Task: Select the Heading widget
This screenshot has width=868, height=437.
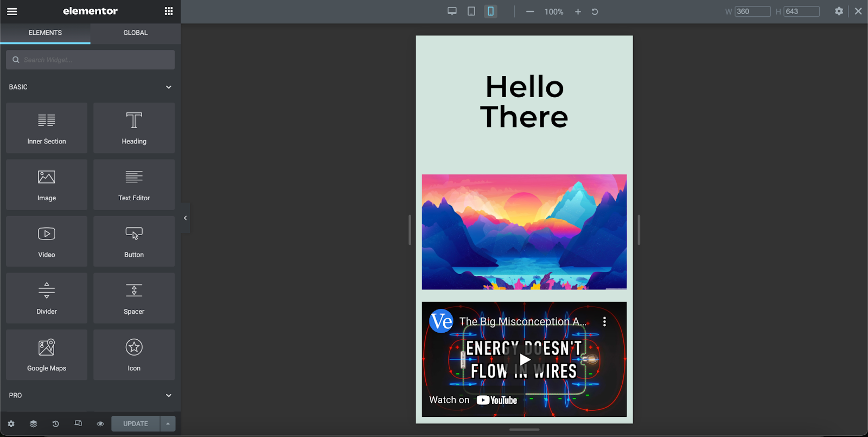Action: (134, 128)
